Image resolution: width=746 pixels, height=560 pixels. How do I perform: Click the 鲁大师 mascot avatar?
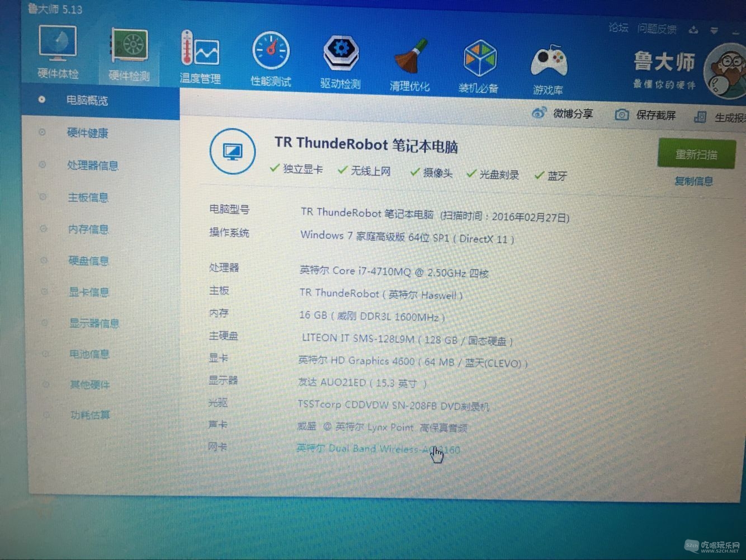(727, 72)
